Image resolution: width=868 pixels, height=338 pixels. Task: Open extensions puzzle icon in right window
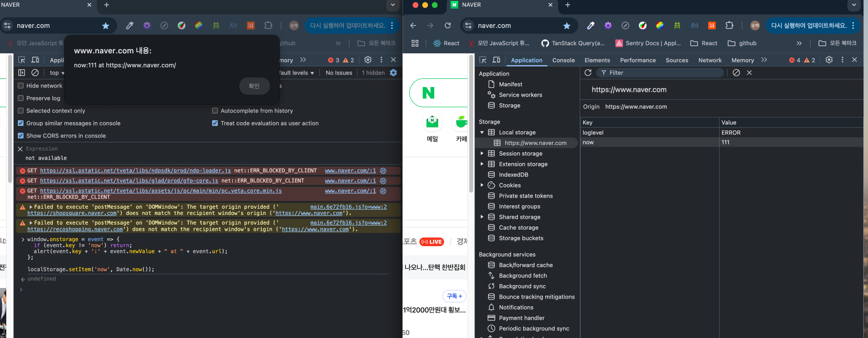[729, 25]
